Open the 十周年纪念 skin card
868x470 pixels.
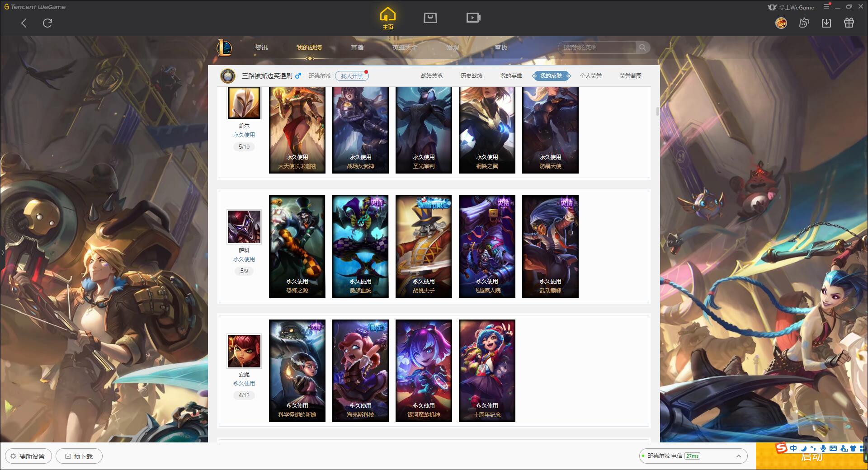click(x=487, y=371)
